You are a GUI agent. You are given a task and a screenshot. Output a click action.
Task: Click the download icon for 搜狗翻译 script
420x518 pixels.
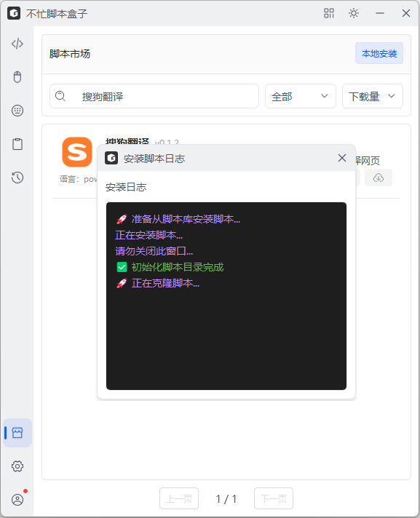(379, 178)
